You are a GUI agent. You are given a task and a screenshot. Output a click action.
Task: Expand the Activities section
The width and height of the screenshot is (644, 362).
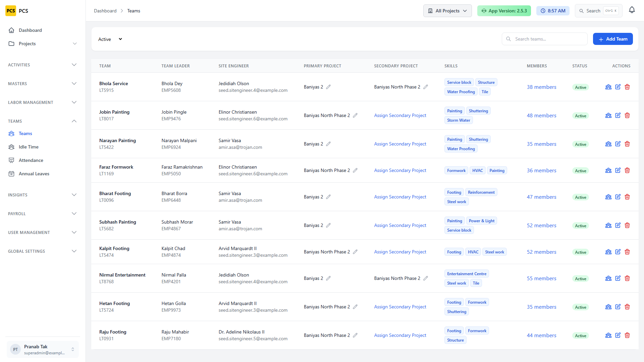click(x=43, y=65)
